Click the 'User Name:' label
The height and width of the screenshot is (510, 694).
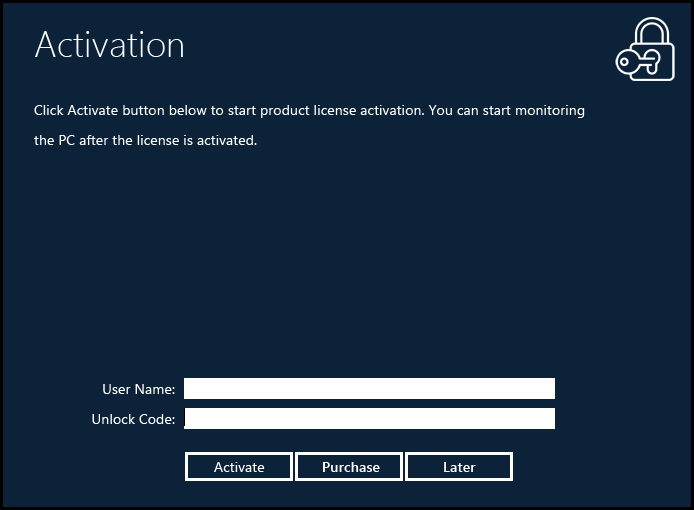[139, 389]
